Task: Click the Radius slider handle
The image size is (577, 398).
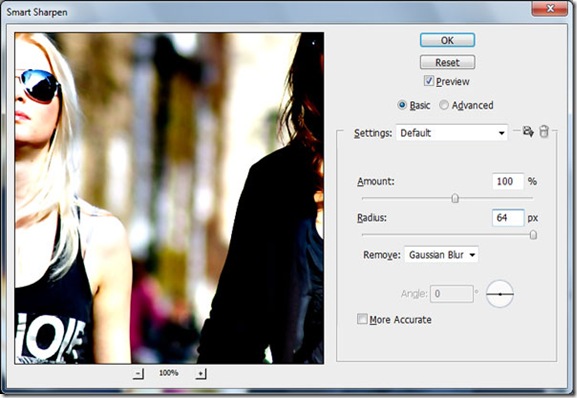Action: [x=533, y=235]
